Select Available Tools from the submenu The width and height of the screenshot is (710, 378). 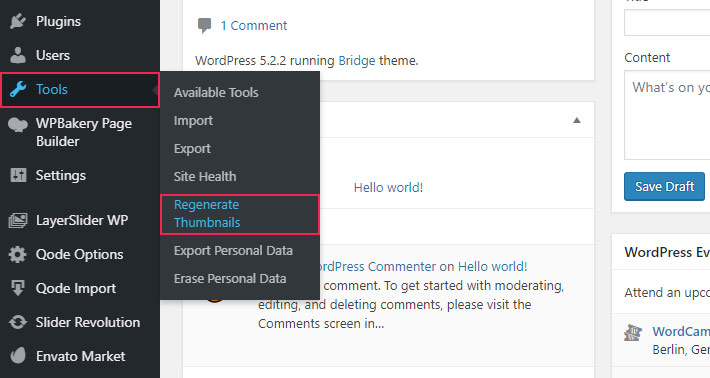click(x=216, y=92)
